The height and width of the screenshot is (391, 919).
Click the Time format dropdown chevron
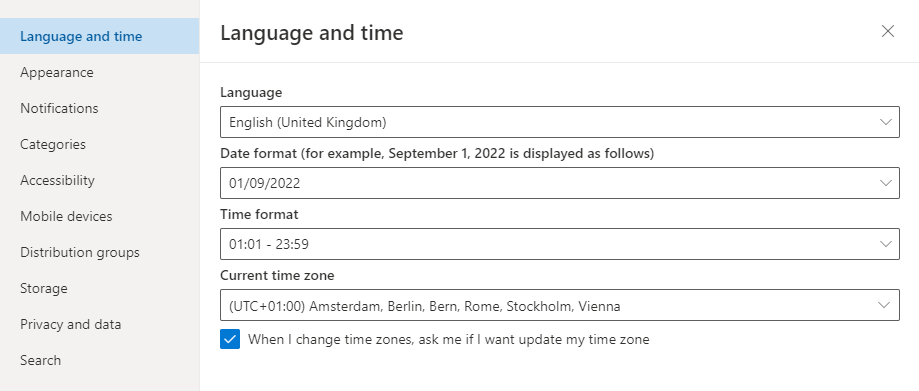pyautogui.click(x=886, y=244)
